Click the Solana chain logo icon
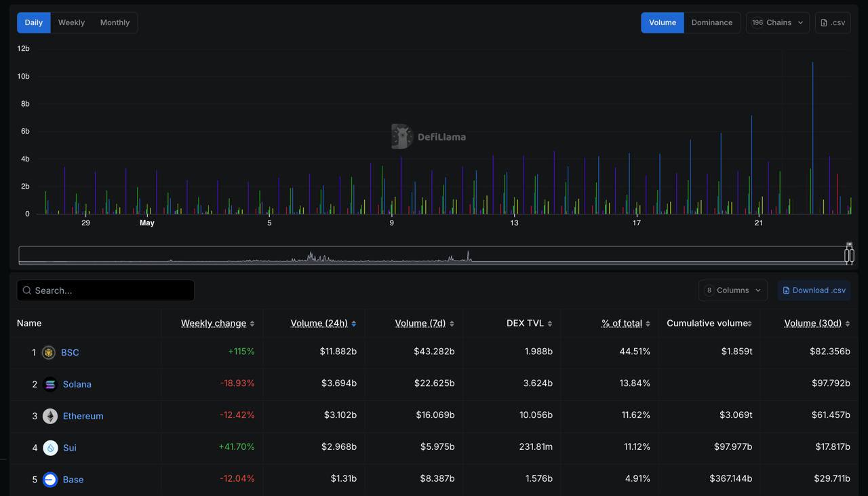 tap(50, 384)
